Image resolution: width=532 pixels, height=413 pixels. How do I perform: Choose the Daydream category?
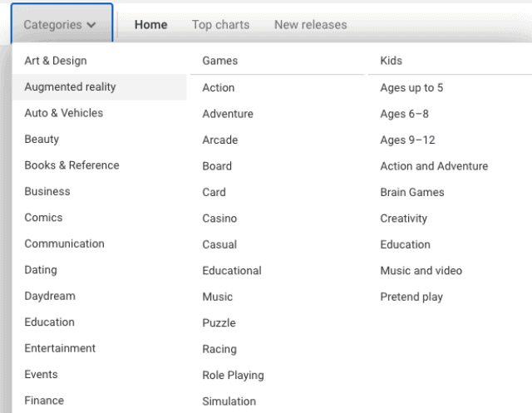point(50,296)
